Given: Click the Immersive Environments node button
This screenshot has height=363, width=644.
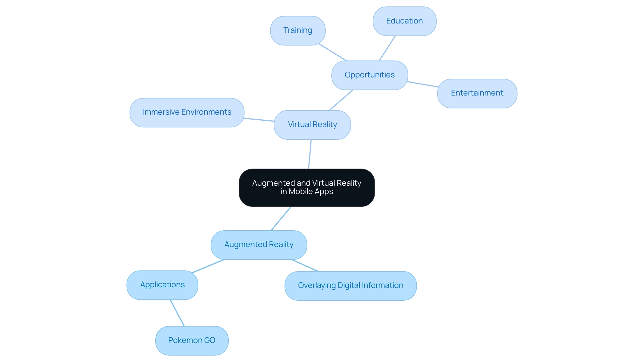Looking at the screenshot, I should coord(186,112).
